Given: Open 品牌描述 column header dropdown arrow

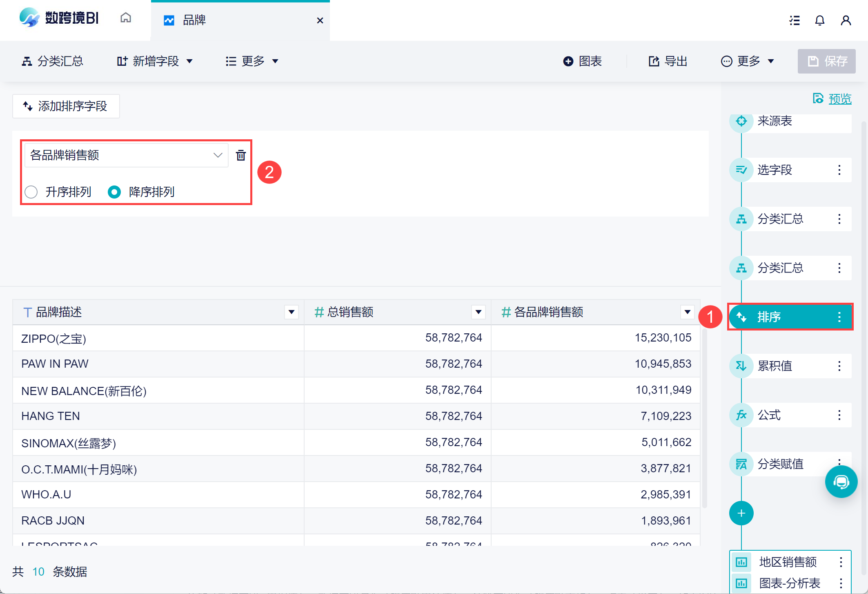Looking at the screenshot, I should (291, 312).
